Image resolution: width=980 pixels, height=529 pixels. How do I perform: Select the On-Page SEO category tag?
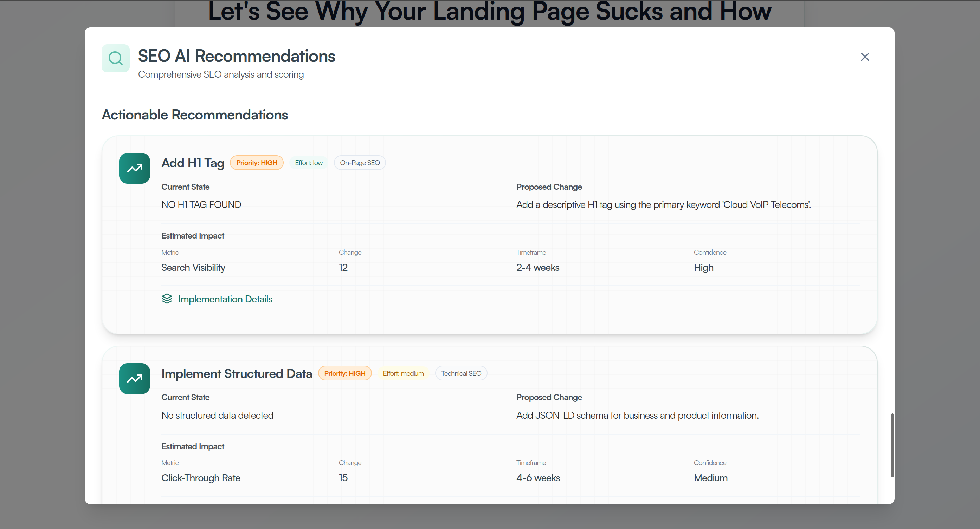[359, 162]
